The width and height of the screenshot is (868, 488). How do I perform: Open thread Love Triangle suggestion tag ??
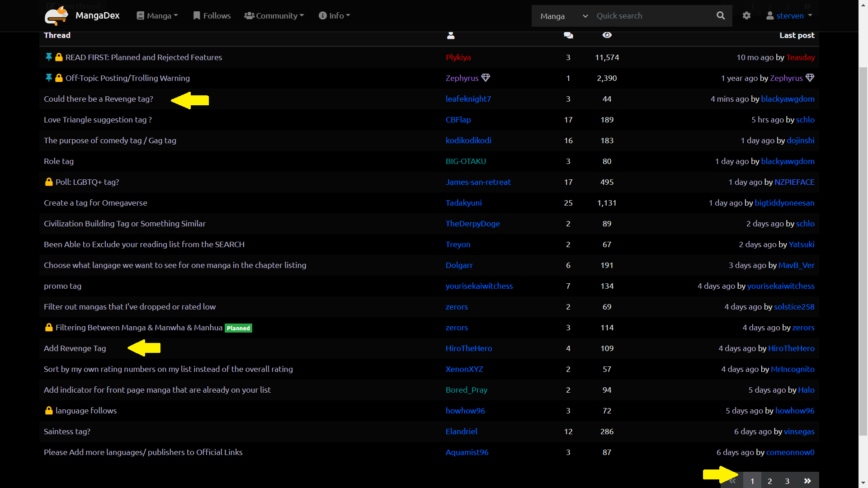pos(98,120)
